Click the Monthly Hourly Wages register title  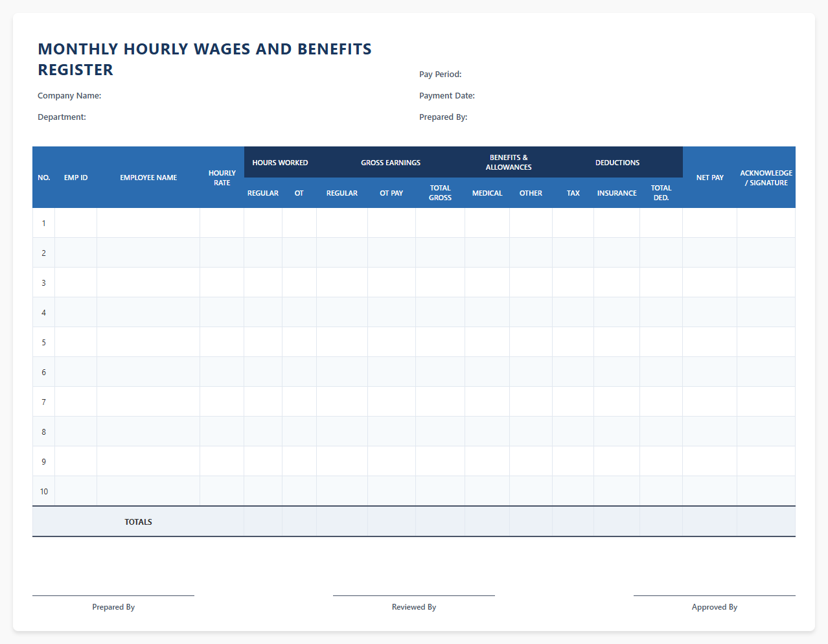tap(205, 59)
